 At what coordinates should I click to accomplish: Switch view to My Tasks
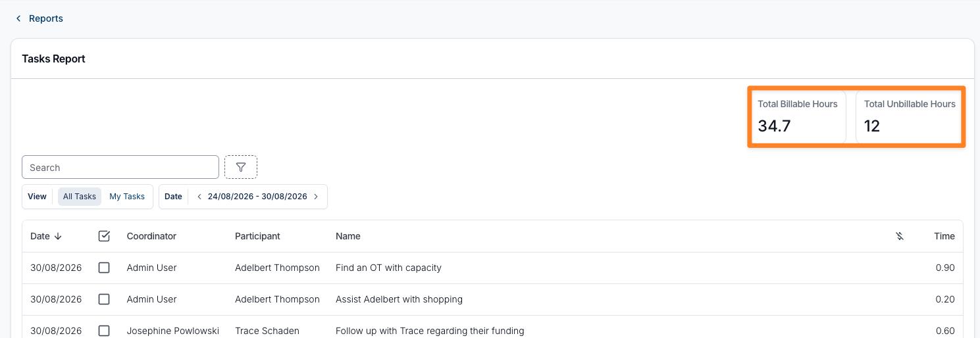click(x=127, y=197)
